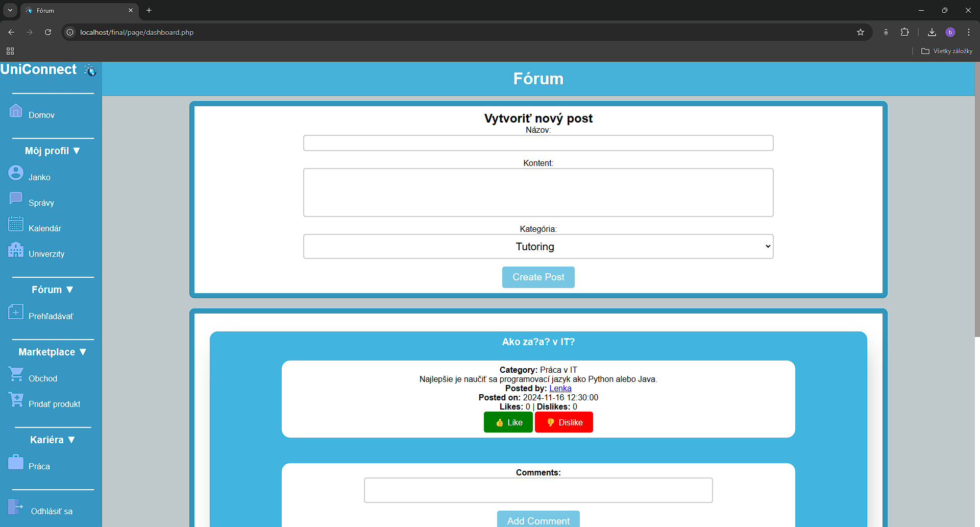Collapse the Marketplace sidebar section
The image size is (980, 527).
coord(53,352)
